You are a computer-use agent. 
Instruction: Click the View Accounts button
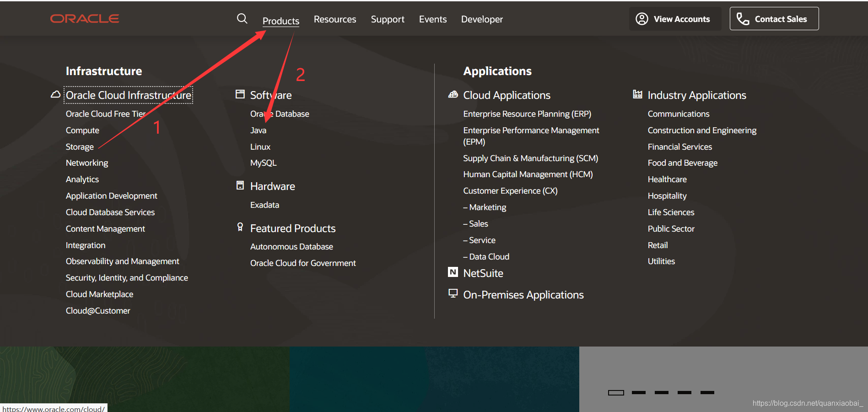click(x=675, y=19)
